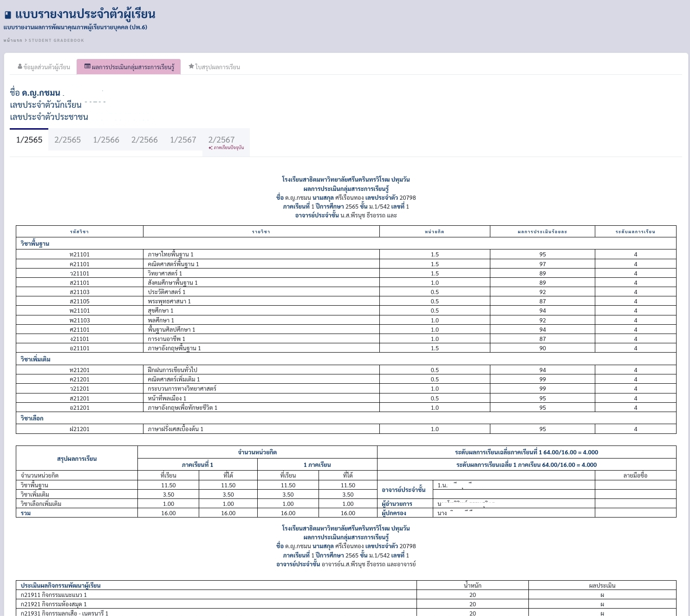Switch to semester 2/2566

[144, 140]
